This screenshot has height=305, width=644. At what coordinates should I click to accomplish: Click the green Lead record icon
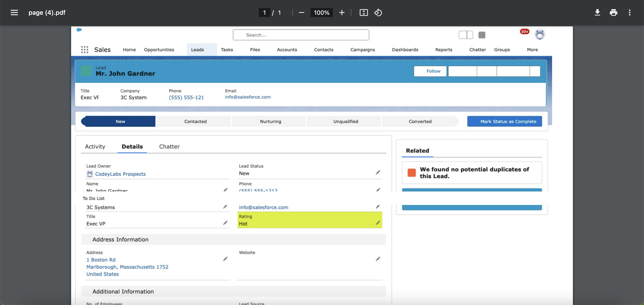[86, 71]
